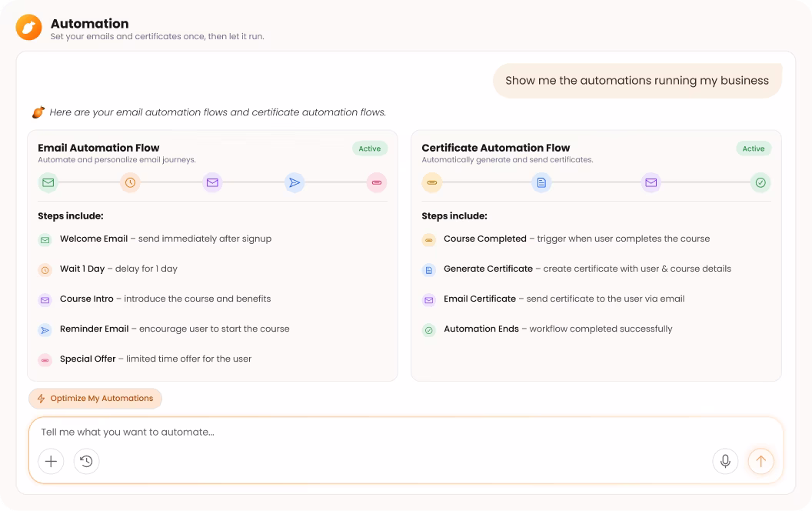This screenshot has width=812, height=511.
Task: Click the Optimize My Automations button
Action: 95,399
